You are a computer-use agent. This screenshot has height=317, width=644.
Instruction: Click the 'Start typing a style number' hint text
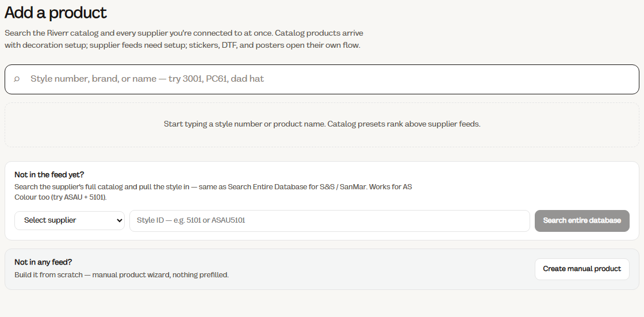click(x=322, y=124)
